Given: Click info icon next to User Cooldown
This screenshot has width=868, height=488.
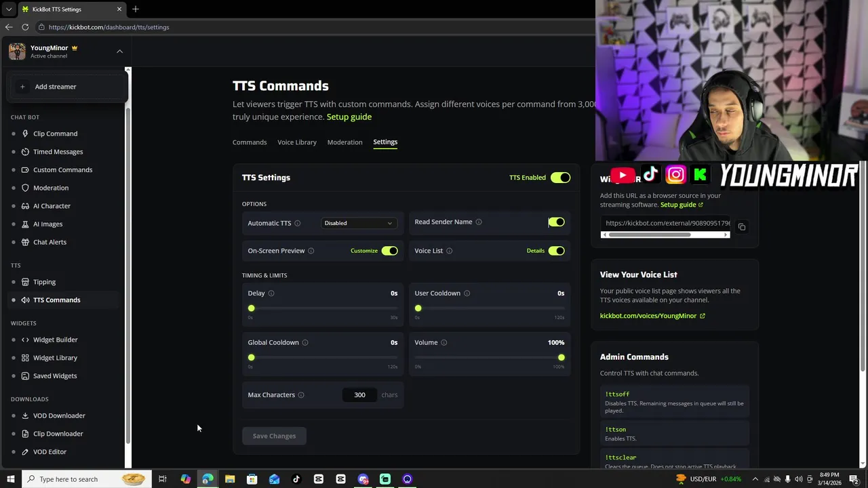Looking at the screenshot, I should (467, 293).
